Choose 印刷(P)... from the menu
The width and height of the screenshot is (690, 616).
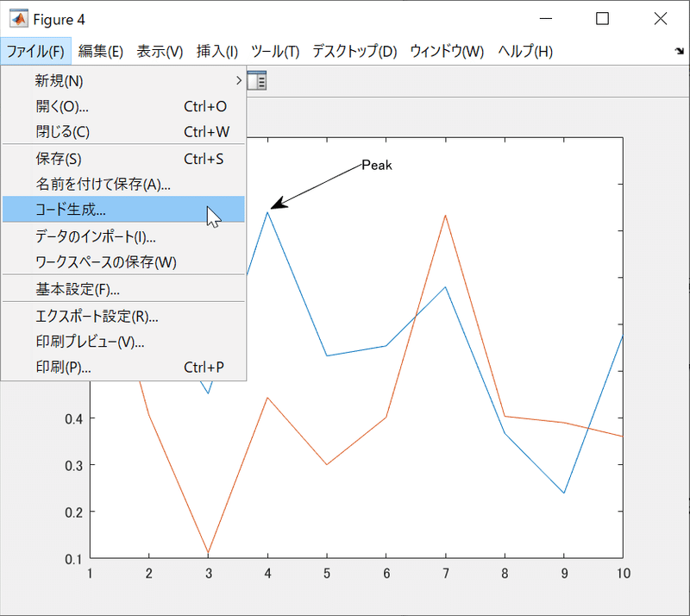point(123,368)
